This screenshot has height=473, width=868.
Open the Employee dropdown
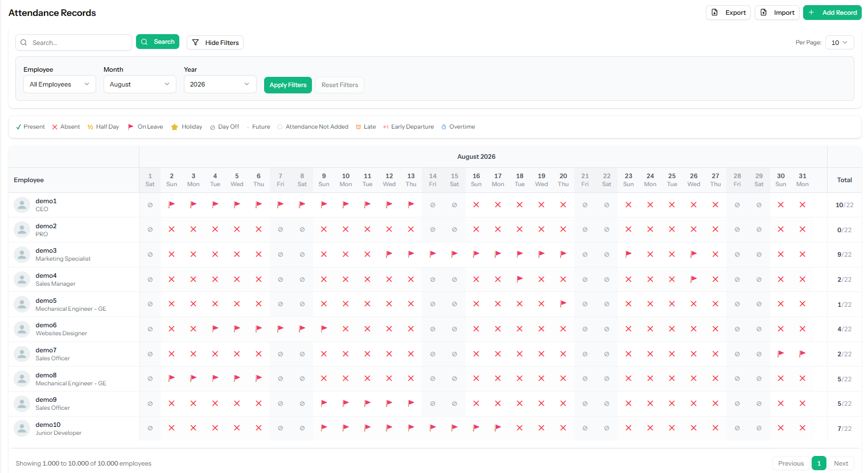[60, 84]
